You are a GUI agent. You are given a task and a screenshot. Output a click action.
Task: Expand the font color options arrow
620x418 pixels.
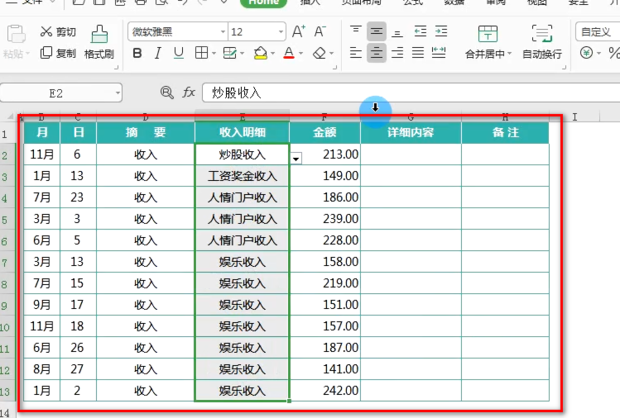click(x=301, y=53)
